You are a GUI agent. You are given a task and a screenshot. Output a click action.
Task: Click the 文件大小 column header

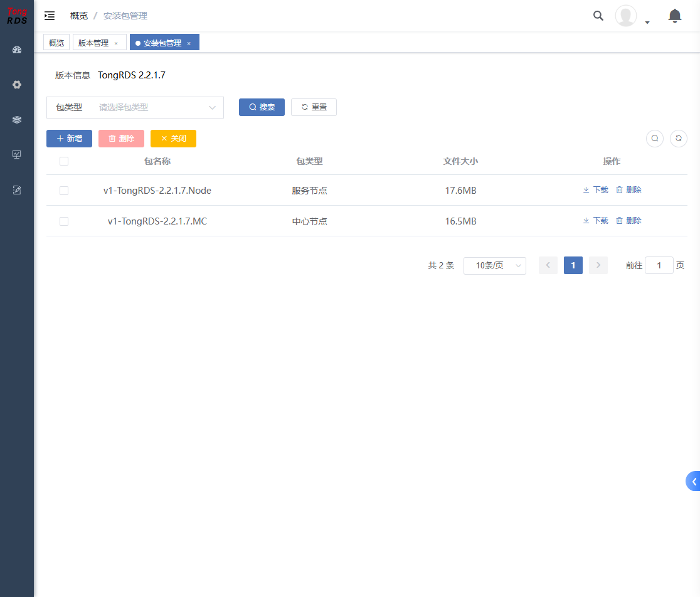461,161
